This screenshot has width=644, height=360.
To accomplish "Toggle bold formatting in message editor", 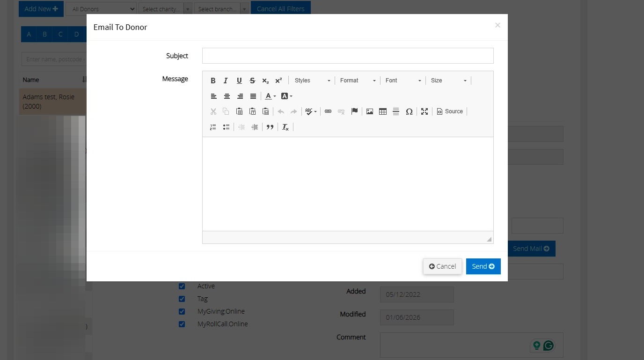I will (213, 81).
